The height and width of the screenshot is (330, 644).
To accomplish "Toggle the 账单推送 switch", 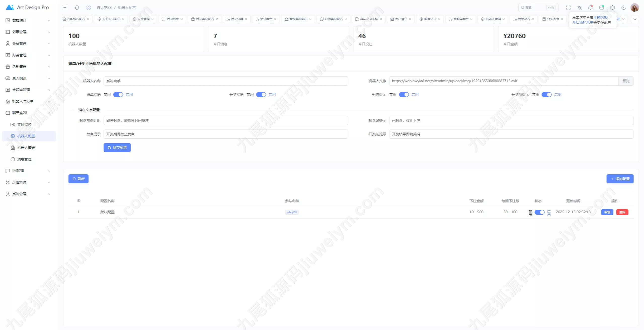I will click(x=118, y=95).
